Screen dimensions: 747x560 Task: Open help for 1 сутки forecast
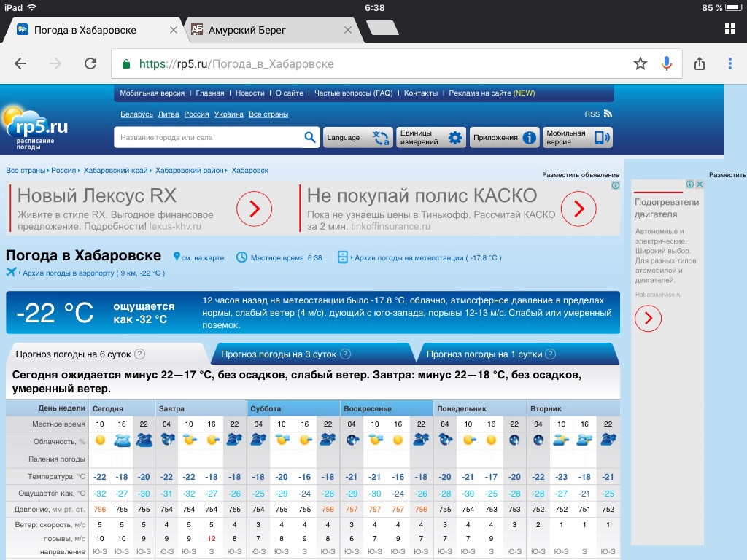(550, 354)
